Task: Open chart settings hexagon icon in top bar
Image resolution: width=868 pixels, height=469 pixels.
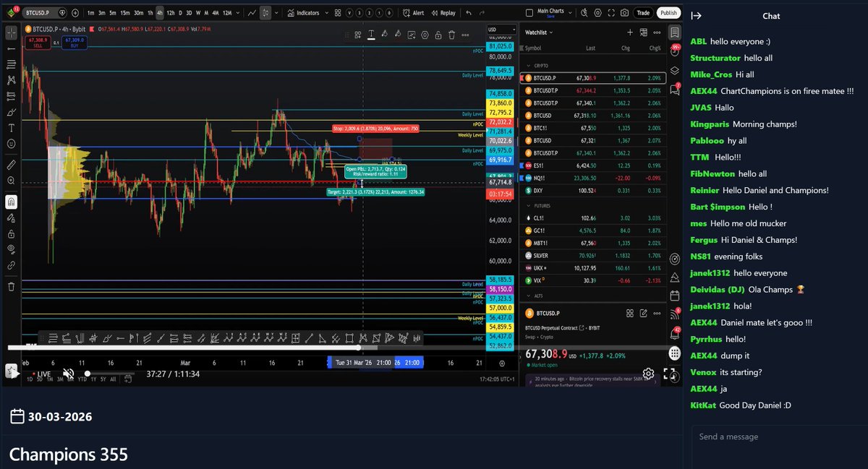Action: coord(597,13)
